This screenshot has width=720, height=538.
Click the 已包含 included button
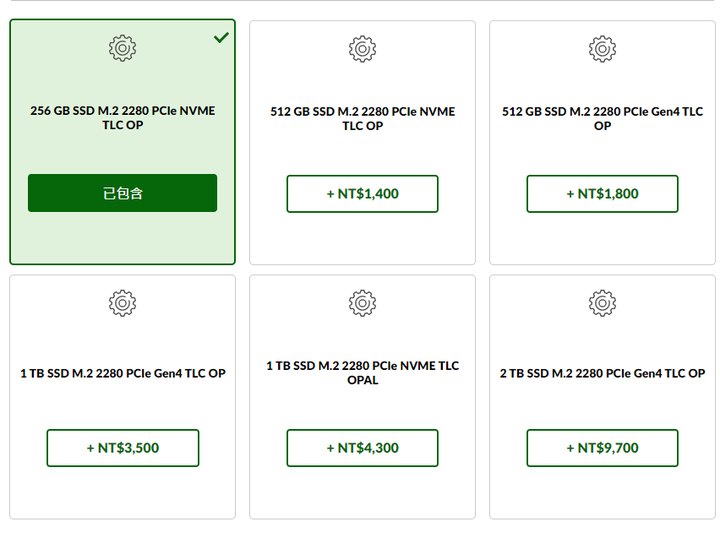(123, 193)
